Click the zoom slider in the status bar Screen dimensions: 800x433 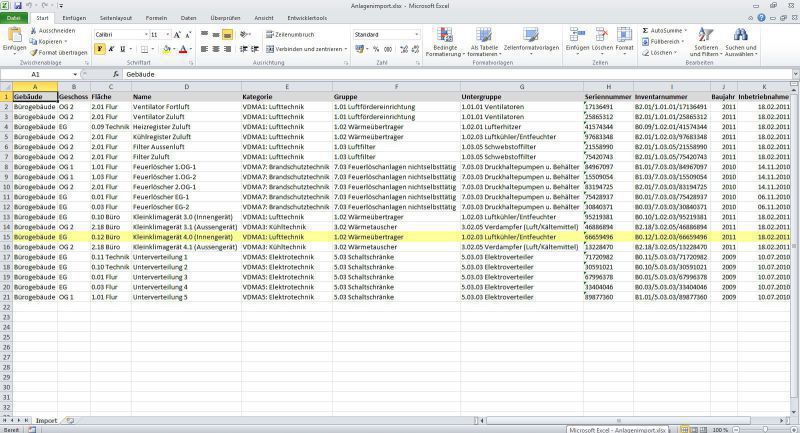tap(764, 430)
